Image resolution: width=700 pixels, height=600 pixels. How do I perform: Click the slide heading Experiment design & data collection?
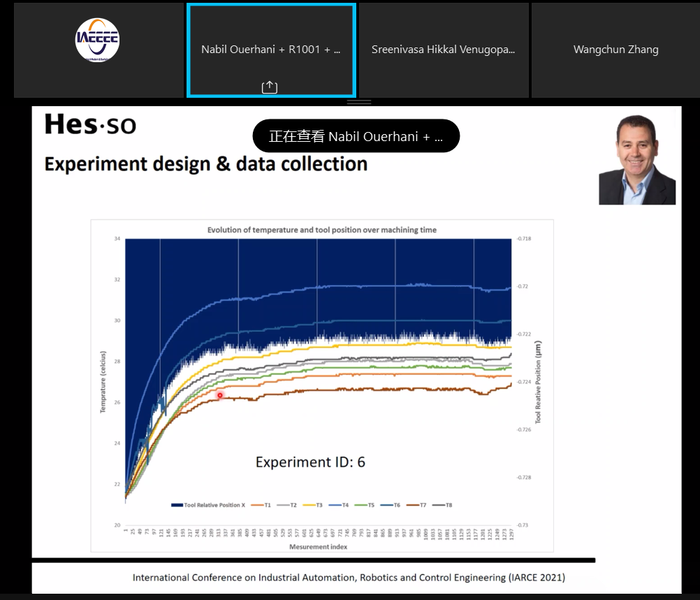pos(206,164)
